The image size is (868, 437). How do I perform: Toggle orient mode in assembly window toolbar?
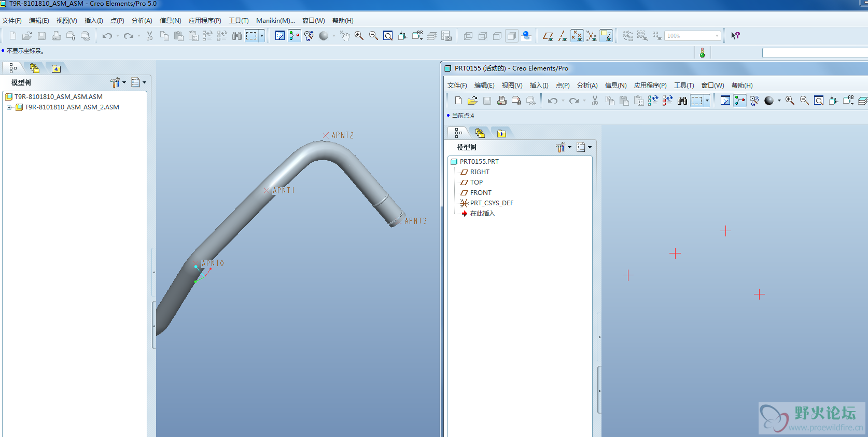click(309, 36)
